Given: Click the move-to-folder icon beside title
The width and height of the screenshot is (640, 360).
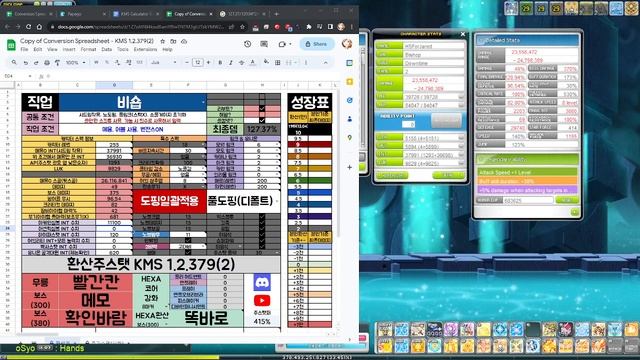Looking at the screenshot, I should point(173,41).
